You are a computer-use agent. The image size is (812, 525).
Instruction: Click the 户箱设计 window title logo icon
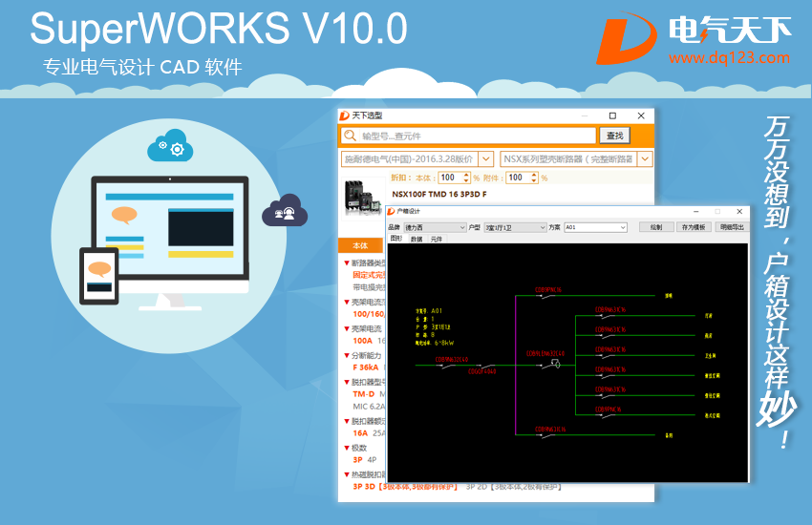click(x=392, y=211)
